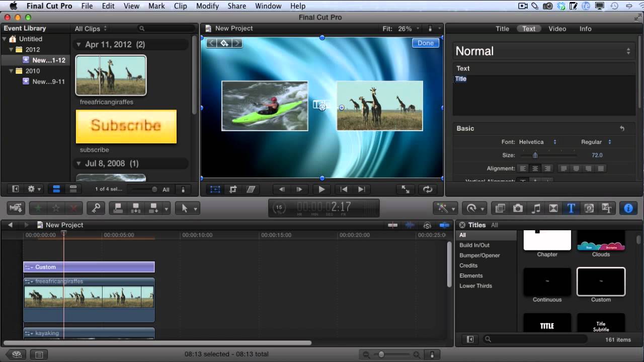Switch to the Video inspector tab
Viewport: 644px width, 362px height.
[x=557, y=29]
